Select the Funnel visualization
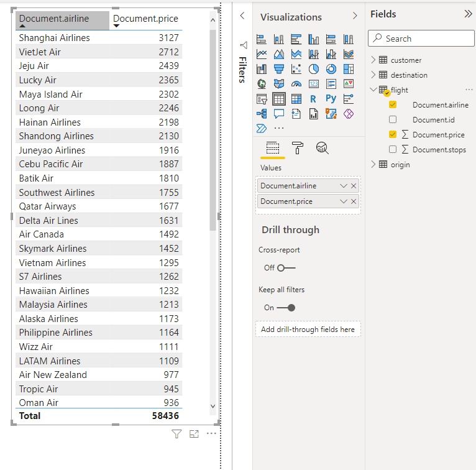Image resolution: width=476 pixels, height=470 pixels. tap(278, 69)
